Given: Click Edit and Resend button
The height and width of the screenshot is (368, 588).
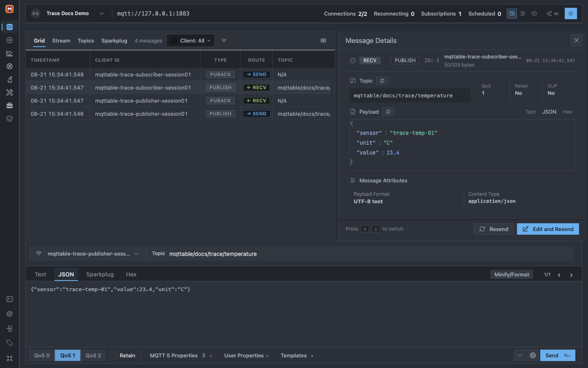Looking at the screenshot, I should point(548,229).
